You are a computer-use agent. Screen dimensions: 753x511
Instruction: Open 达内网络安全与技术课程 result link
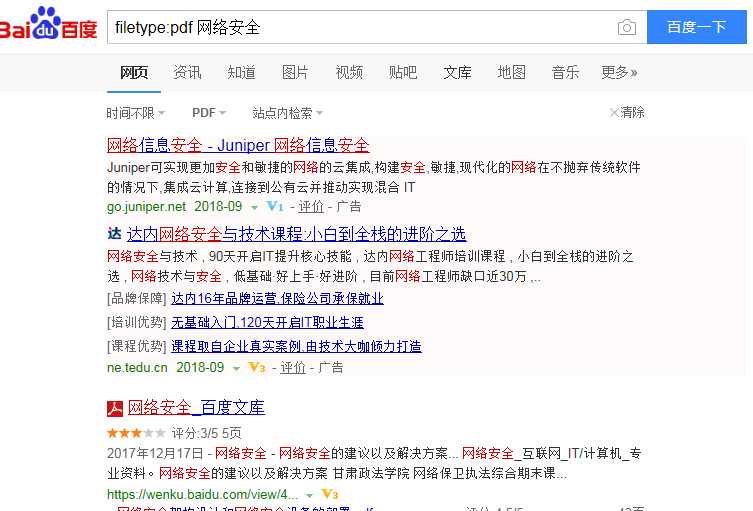[x=296, y=234]
